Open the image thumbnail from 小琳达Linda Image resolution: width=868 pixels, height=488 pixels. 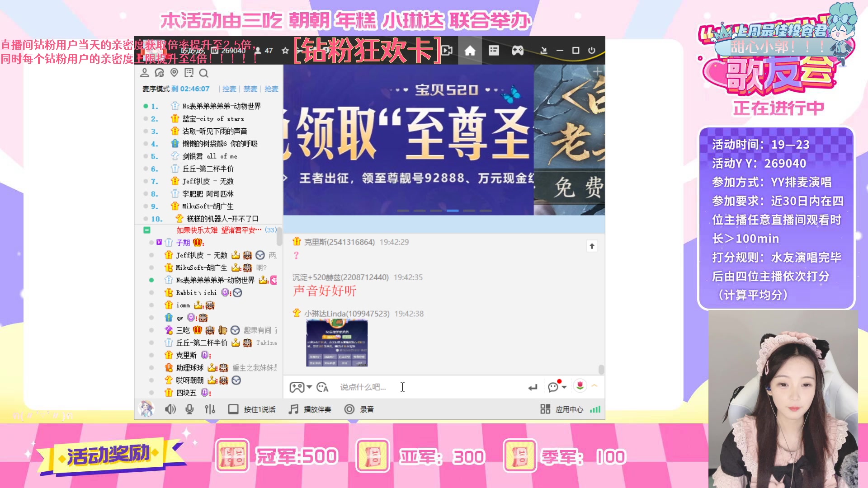point(337,343)
